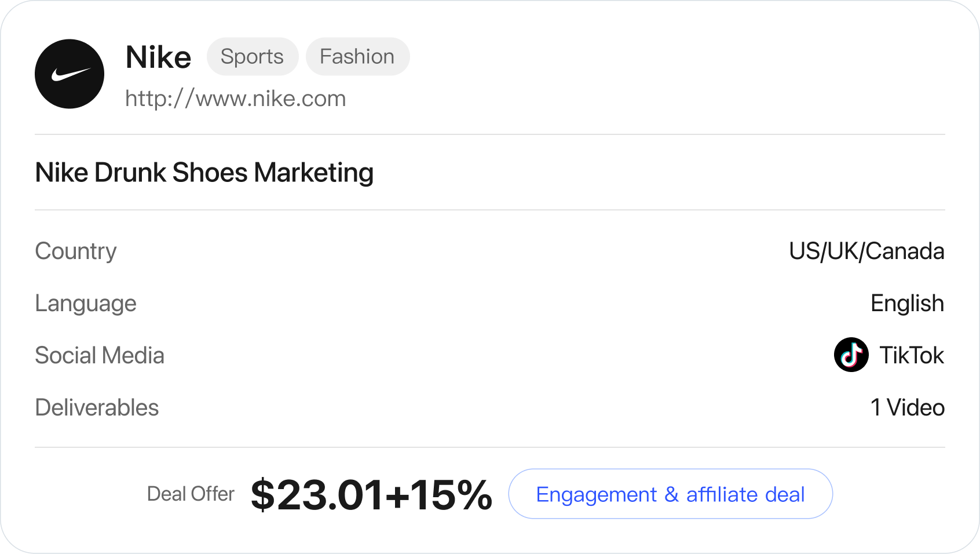This screenshot has height=554, width=980.
Task: Click the TikTok icon
Action: click(851, 355)
